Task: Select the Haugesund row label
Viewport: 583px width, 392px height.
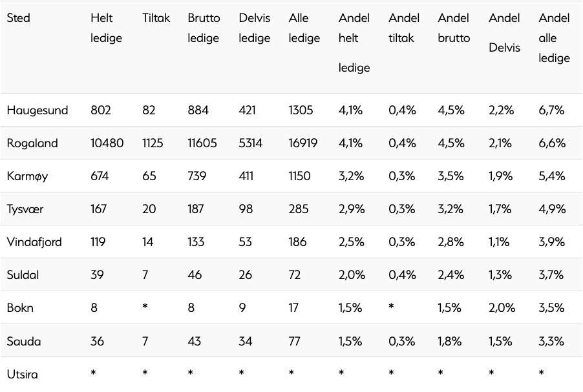Action: pyautogui.click(x=37, y=110)
